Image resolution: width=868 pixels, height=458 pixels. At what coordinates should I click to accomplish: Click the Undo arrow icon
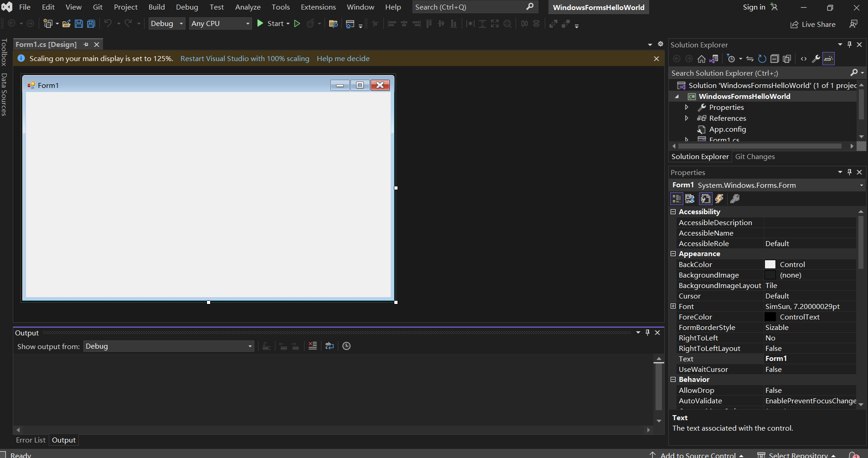108,23
